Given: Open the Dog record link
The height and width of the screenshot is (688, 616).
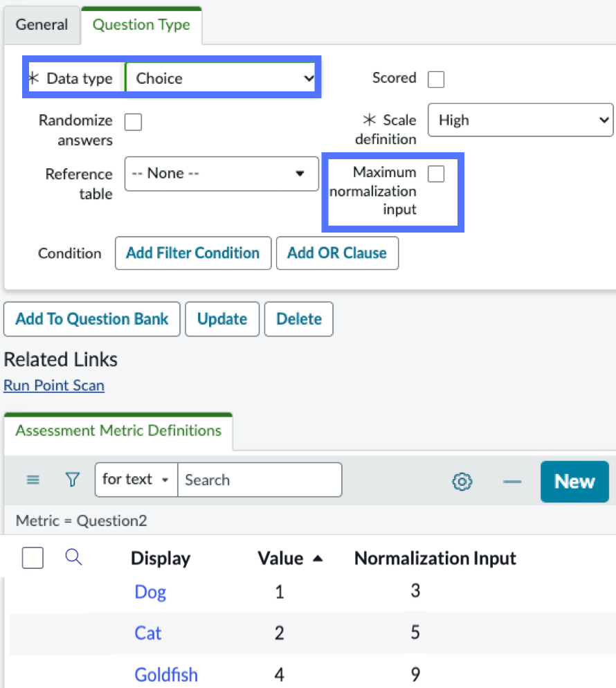Looking at the screenshot, I should tap(150, 592).
